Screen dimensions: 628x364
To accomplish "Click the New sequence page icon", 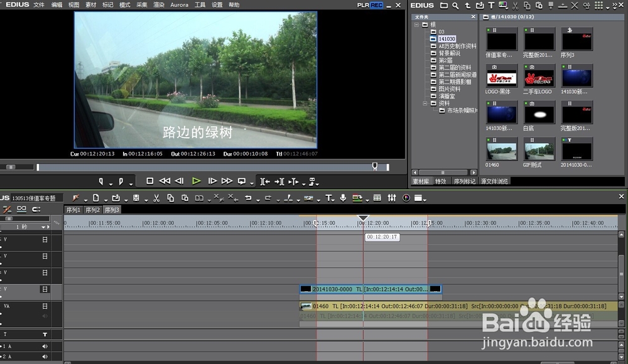I will [95, 198].
